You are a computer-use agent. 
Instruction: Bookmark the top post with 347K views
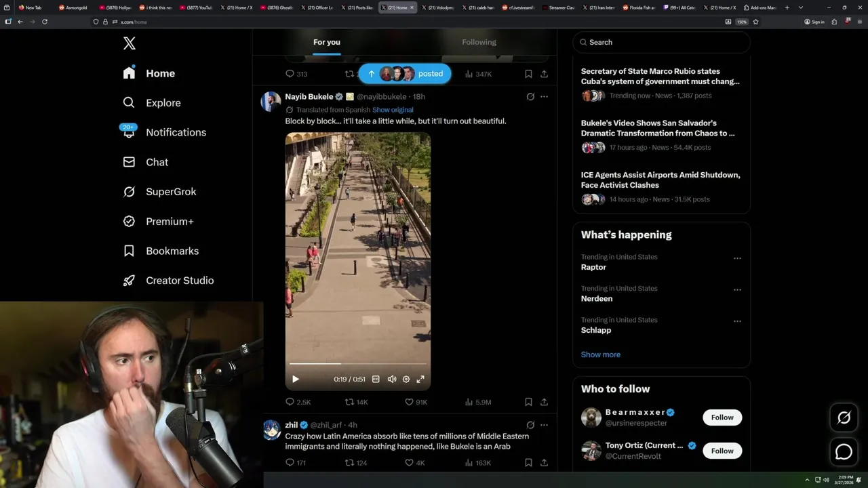coord(528,74)
